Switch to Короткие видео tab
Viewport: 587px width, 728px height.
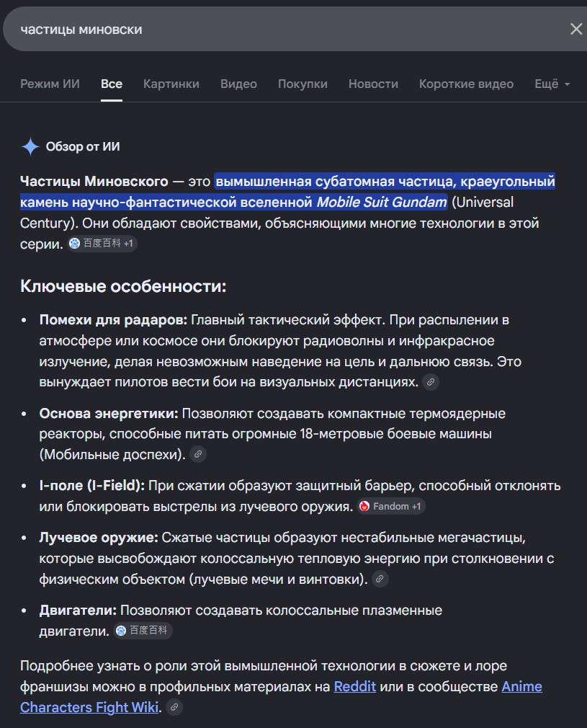[466, 84]
